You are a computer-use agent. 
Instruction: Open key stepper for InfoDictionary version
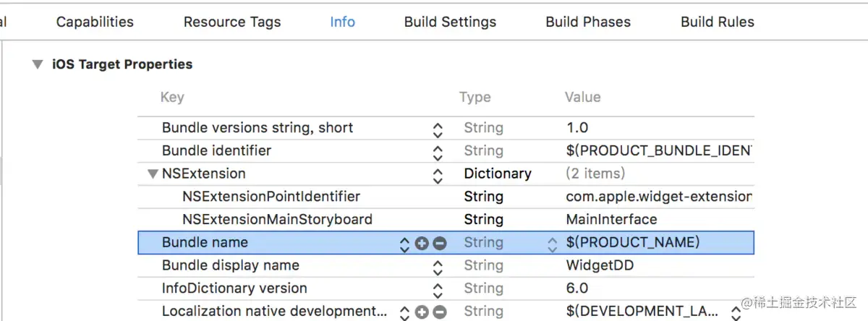pos(438,289)
